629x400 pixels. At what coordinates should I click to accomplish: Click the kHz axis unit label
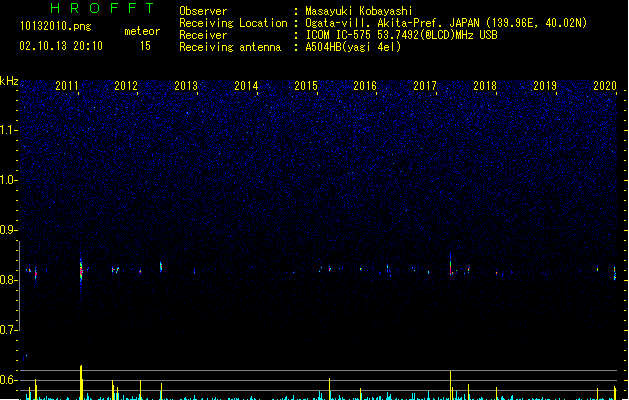point(9,81)
